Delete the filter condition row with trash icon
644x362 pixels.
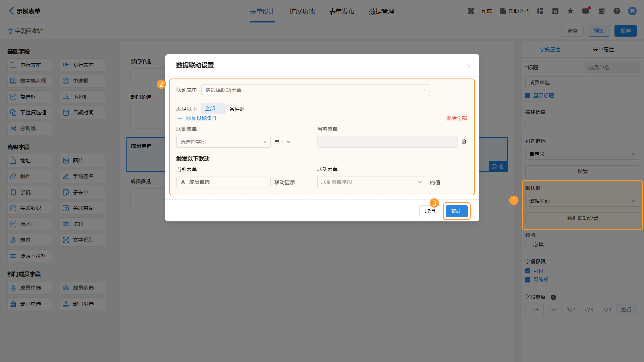(x=464, y=141)
